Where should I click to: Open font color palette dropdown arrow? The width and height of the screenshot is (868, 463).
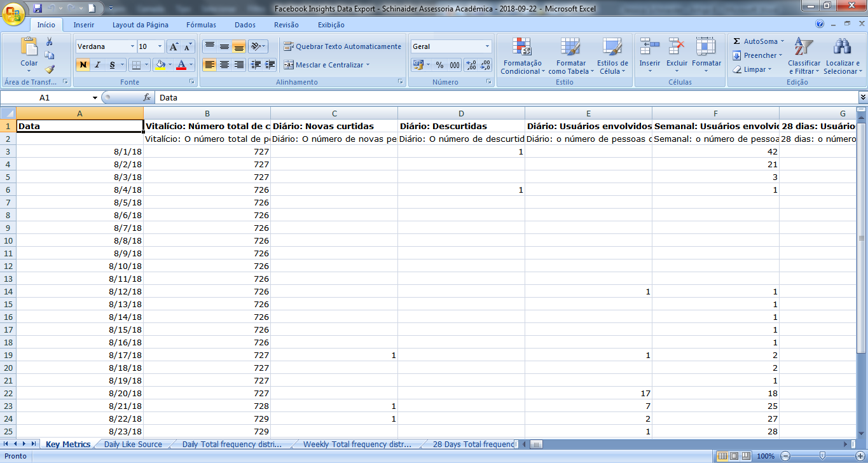[x=191, y=65]
